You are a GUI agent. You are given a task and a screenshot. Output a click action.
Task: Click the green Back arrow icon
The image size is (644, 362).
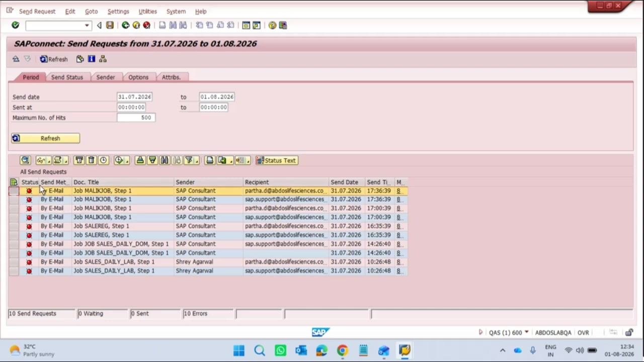[x=125, y=25]
